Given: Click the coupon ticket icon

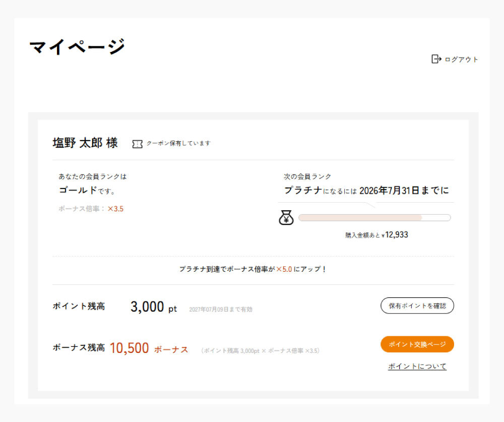Looking at the screenshot, I should [137, 144].
